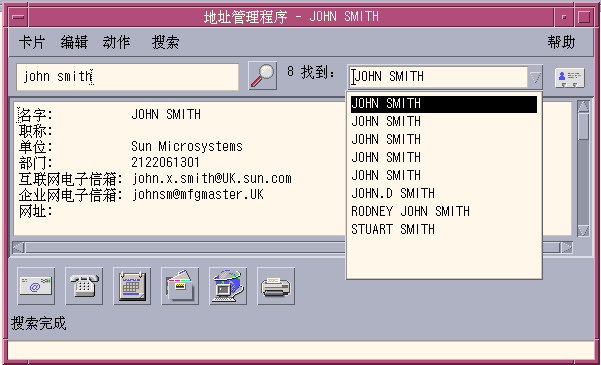Screen dimensions: 601x365
Task: Click the JOHN SMITH combo box text field
Action: [438, 77]
